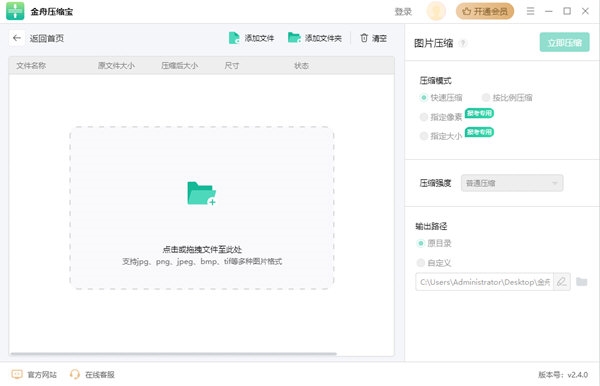Click the 压缩后大小 column header
The width and height of the screenshot is (600, 386).
179,65
